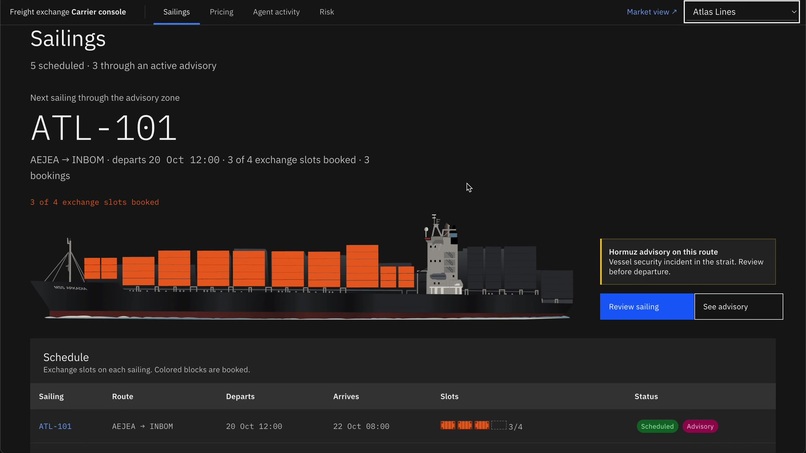Click the Scheduled status badge for ATL-101
The image size is (806, 453).
click(x=657, y=426)
